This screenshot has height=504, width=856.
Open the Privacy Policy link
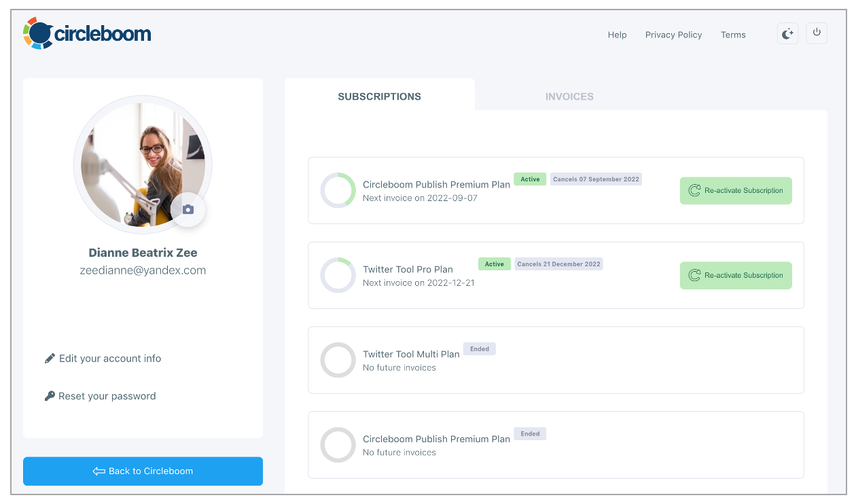click(673, 35)
